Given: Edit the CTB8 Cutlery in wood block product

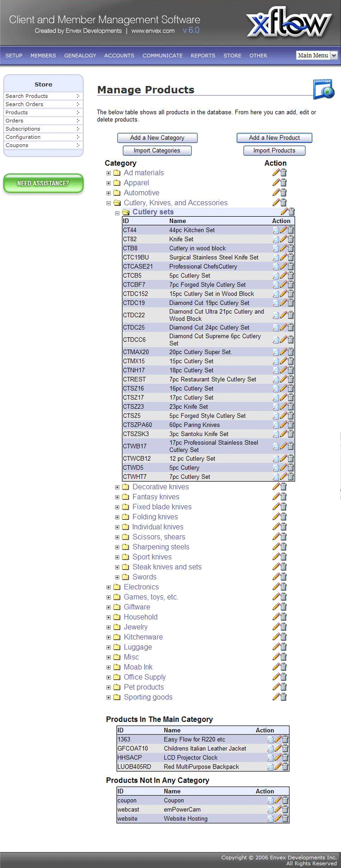Looking at the screenshot, I should pos(283,248).
